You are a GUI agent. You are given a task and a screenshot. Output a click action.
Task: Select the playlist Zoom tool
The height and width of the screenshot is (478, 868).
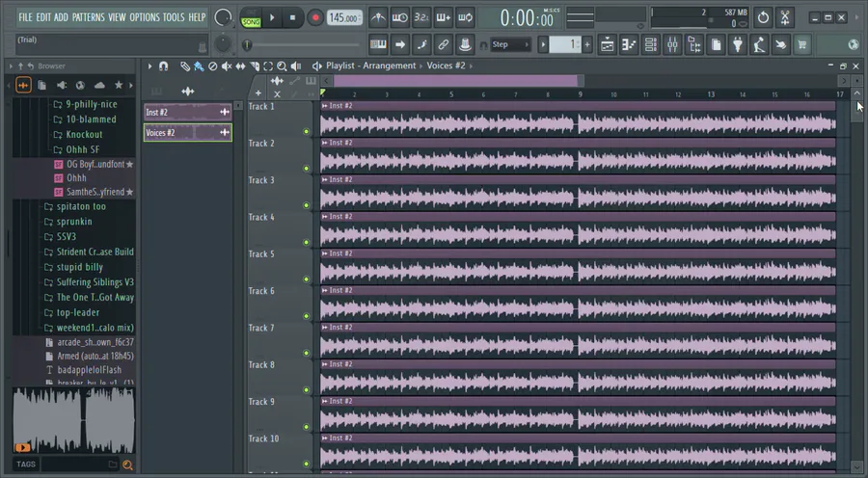(x=282, y=66)
